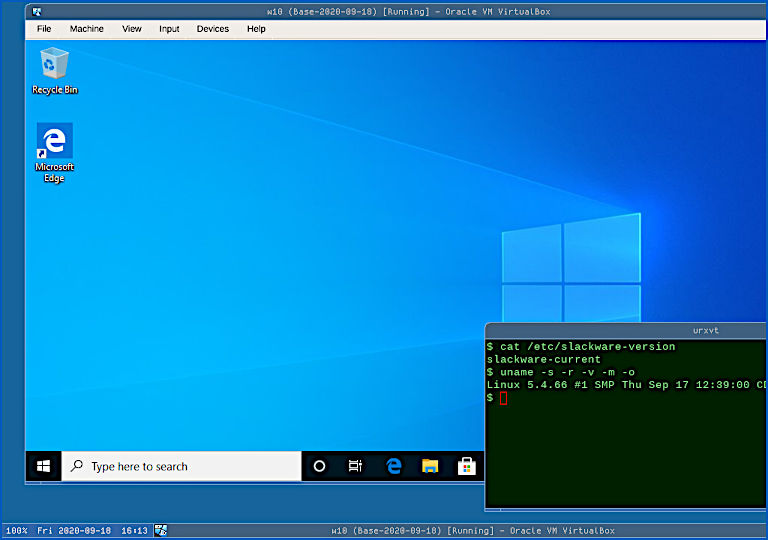The width and height of the screenshot is (768, 540).
Task: Open Task View from the taskbar
Action: click(x=355, y=466)
